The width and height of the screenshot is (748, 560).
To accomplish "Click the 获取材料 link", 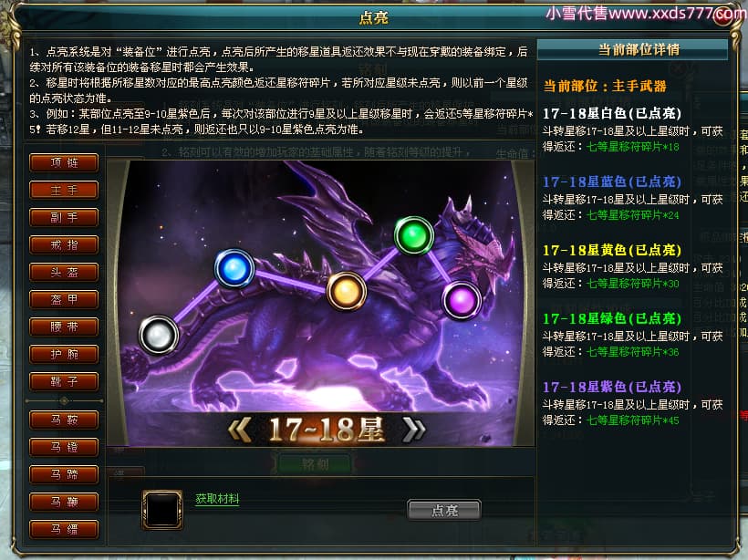I will [217, 499].
